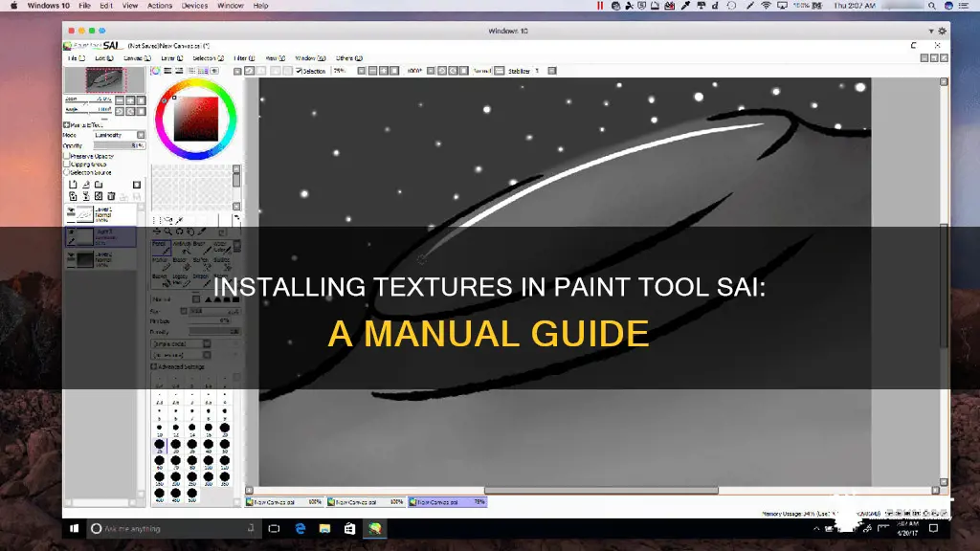The image size is (980, 551).
Task: Open the brush shape dropdown
Action: 181,344
